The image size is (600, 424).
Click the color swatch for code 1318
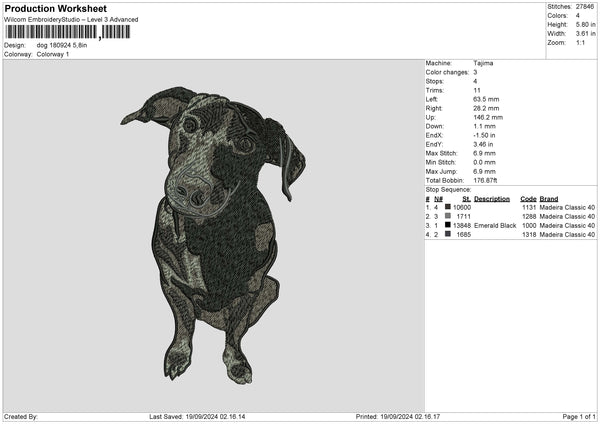click(448, 234)
